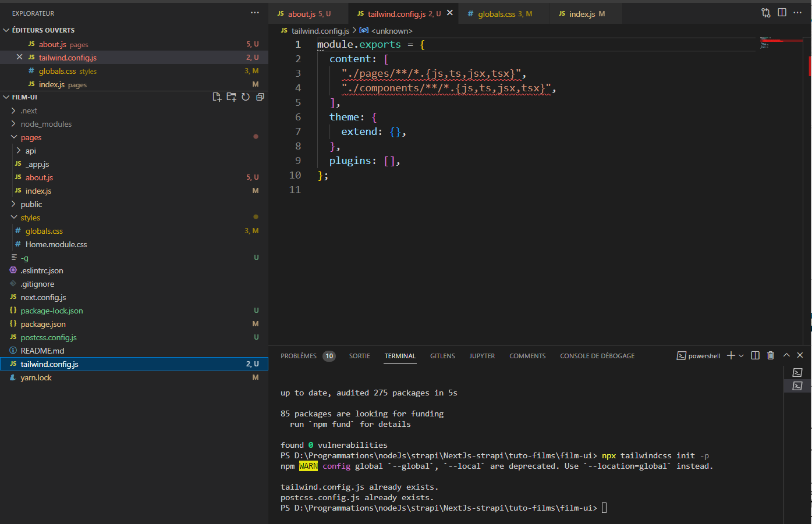Collapse all folders in the explorer

[x=260, y=97]
